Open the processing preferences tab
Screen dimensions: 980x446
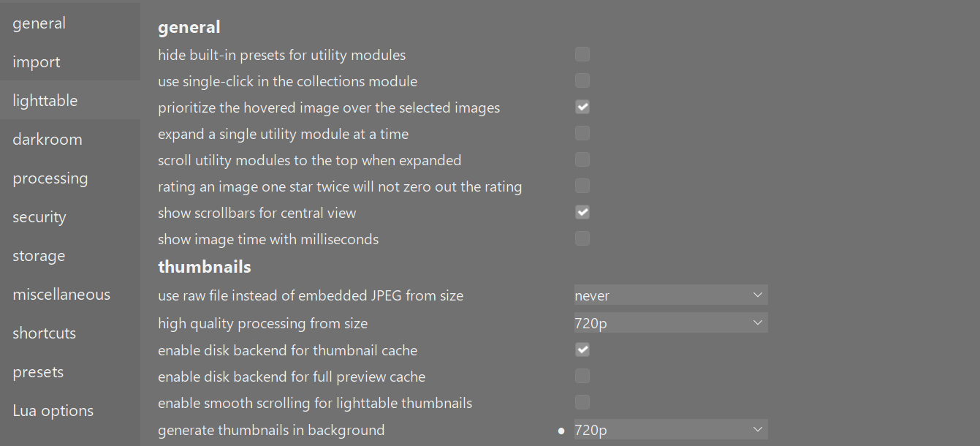[x=50, y=178]
